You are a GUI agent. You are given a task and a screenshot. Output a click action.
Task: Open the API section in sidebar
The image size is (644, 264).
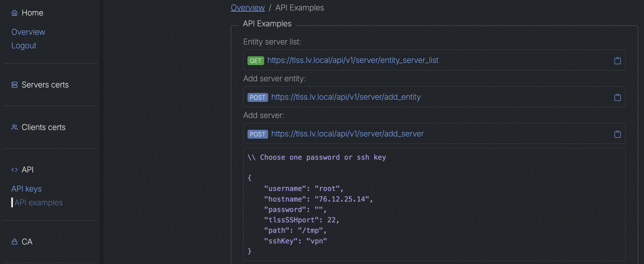28,170
